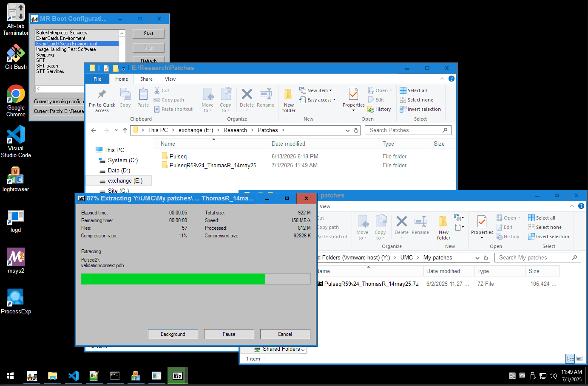This screenshot has width=588, height=386.
Task: Click Refresh in MR Boot Configuration
Action: coord(148,60)
